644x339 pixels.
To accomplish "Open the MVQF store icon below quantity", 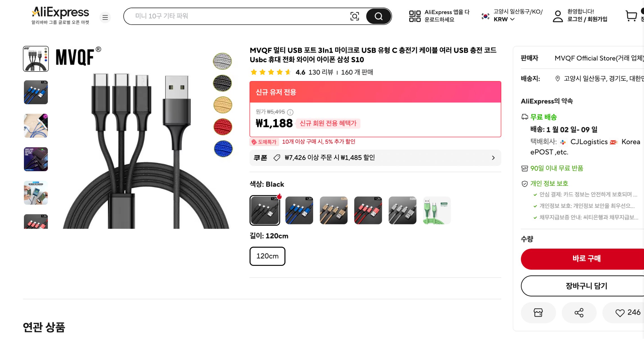I will pos(538,312).
